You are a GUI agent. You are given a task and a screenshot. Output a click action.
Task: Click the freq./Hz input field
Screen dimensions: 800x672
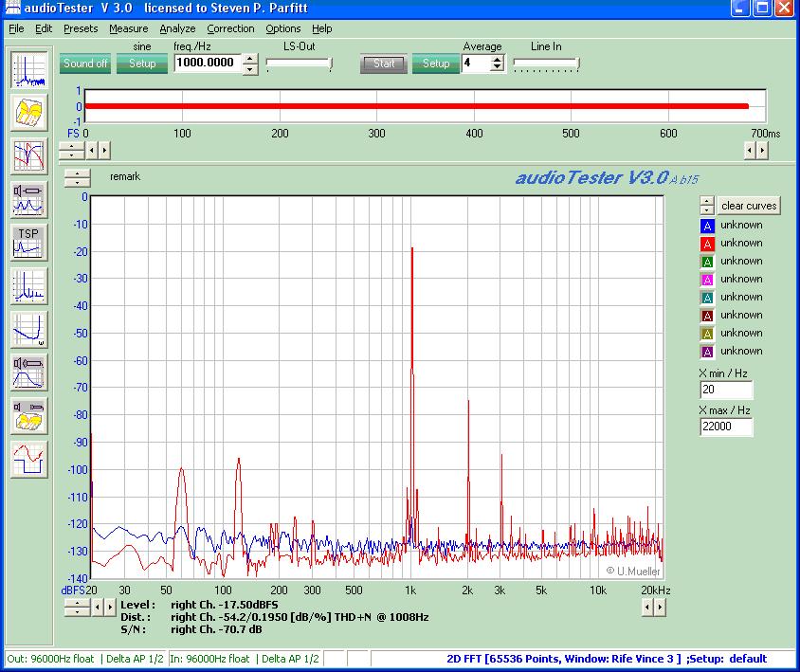pyautogui.click(x=208, y=63)
